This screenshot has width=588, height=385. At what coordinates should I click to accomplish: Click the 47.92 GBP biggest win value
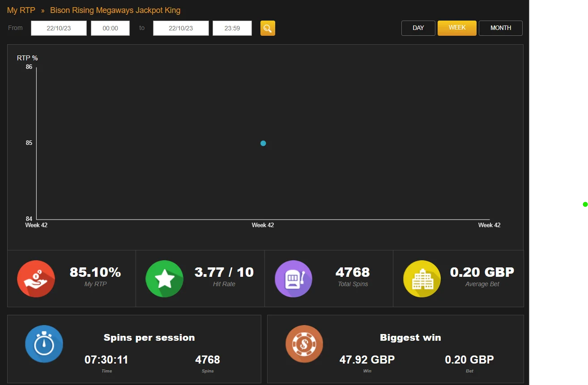pyautogui.click(x=367, y=360)
